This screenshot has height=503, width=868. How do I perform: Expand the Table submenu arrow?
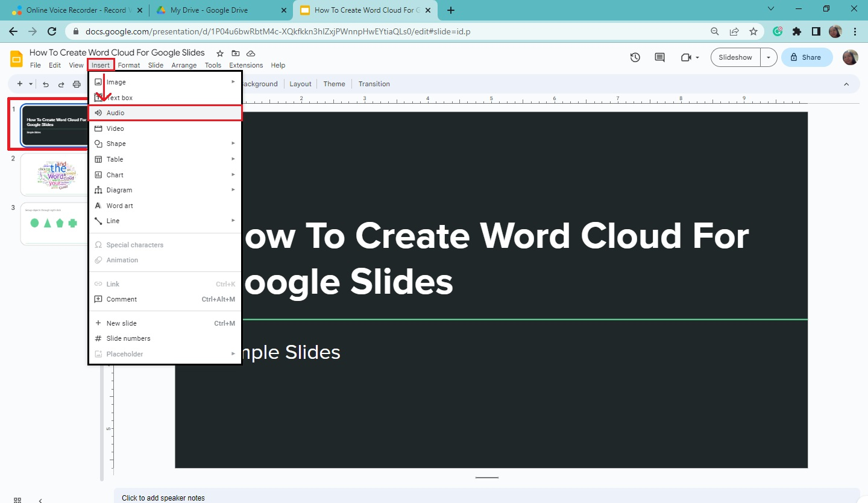point(233,159)
